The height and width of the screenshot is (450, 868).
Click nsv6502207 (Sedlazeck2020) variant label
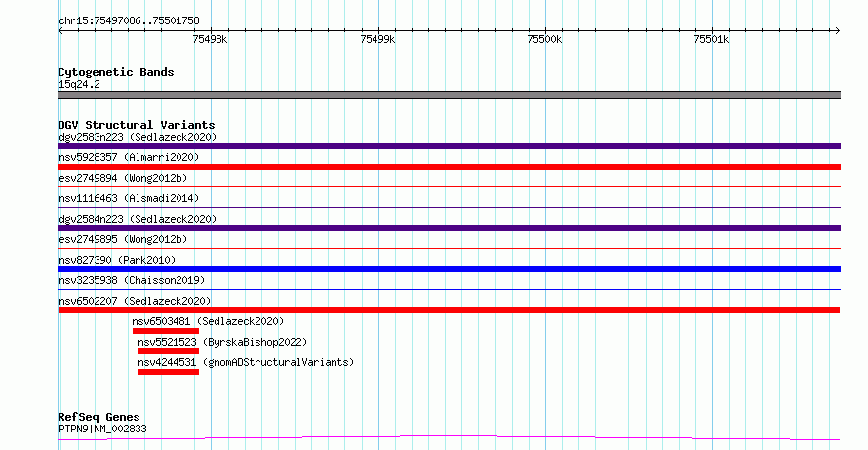tap(135, 301)
